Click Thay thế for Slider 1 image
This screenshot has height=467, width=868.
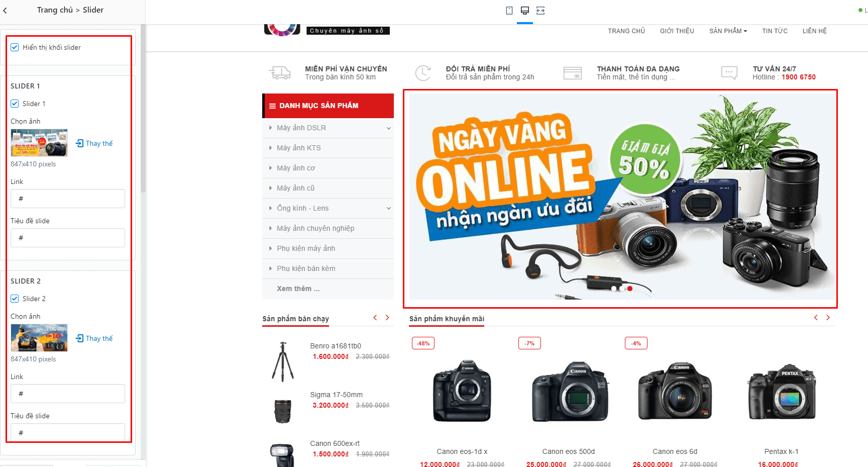click(x=94, y=143)
